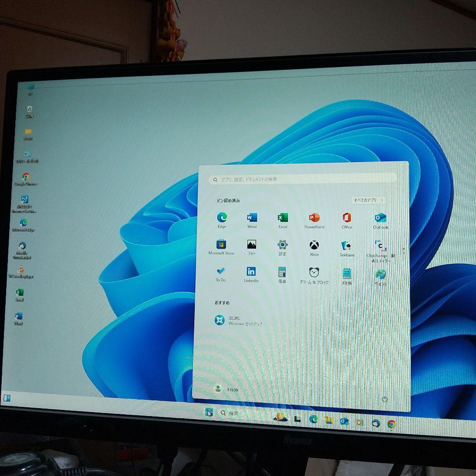The width and height of the screenshot is (476, 476).
Task: Click the taskbar Start button
Action: [x=209, y=412]
